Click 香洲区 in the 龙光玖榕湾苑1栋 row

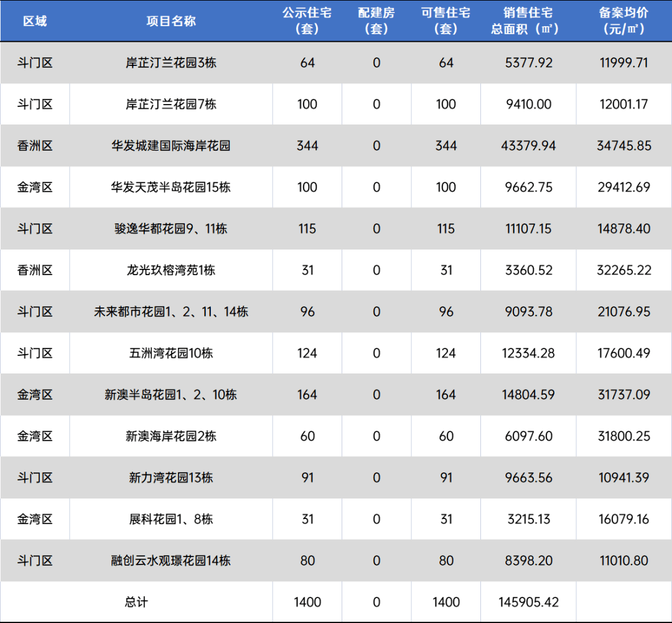35,270
